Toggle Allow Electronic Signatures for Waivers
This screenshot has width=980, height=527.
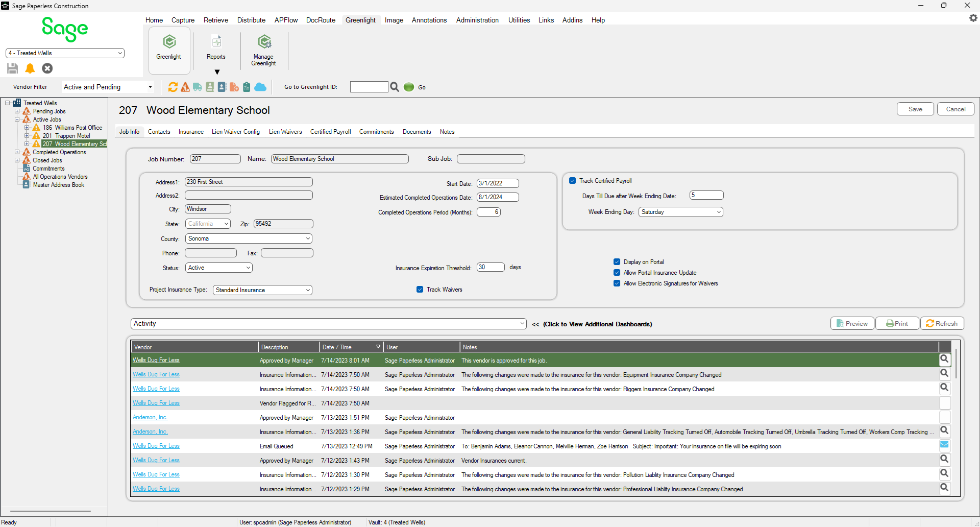617,283
